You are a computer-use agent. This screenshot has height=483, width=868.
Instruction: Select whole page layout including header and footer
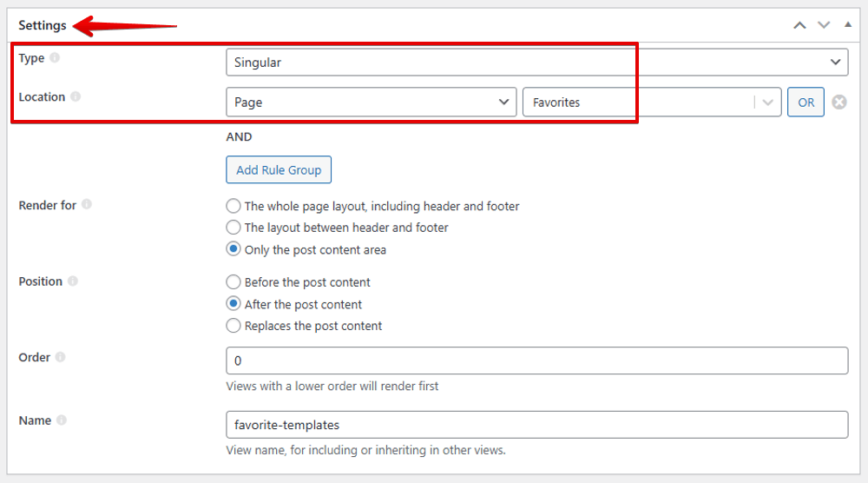click(x=233, y=206)
